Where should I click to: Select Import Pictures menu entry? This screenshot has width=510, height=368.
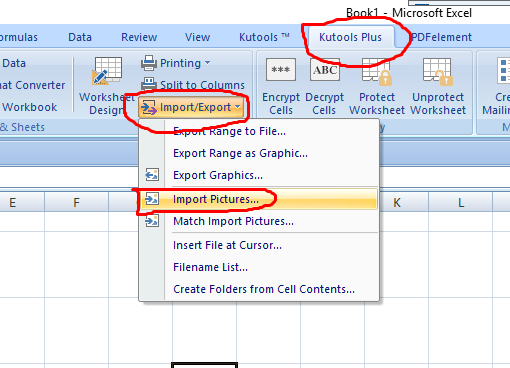click(259, 199)
